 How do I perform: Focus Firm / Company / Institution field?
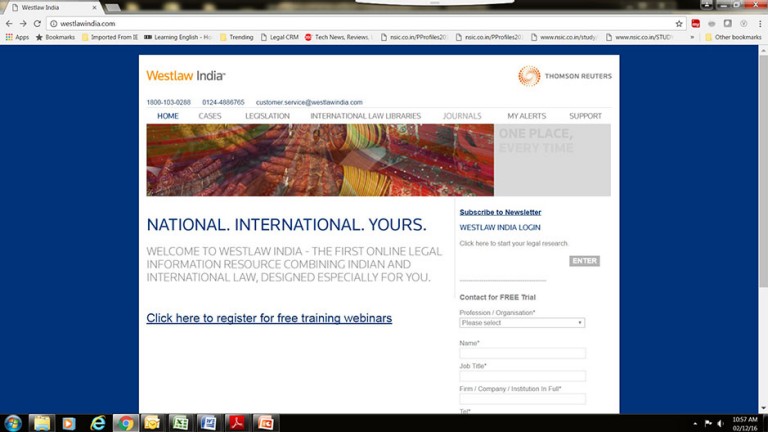tap(523, 399)
